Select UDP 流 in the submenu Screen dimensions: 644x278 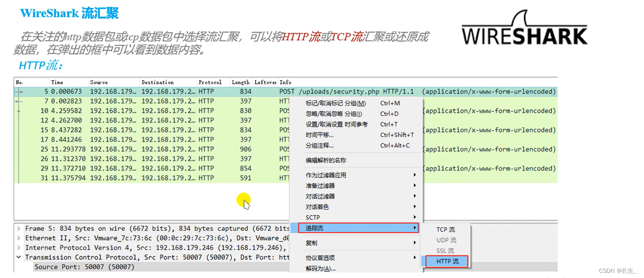(x=447, y=240)
